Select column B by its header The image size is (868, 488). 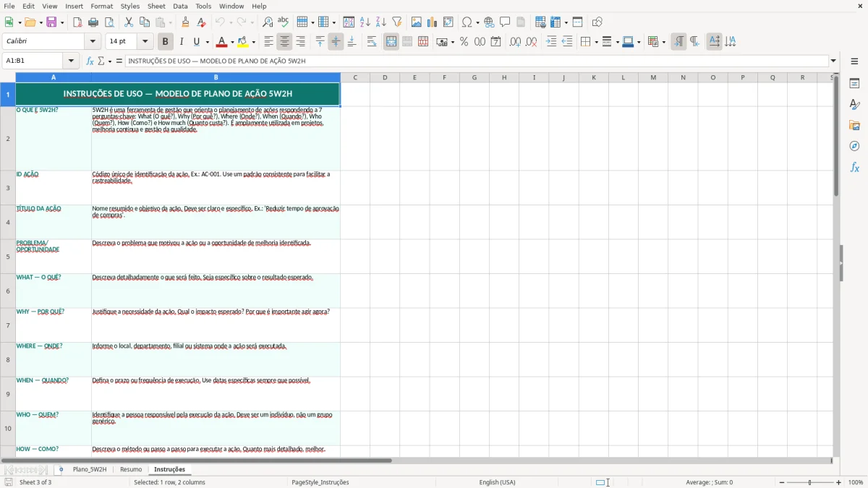216,77
